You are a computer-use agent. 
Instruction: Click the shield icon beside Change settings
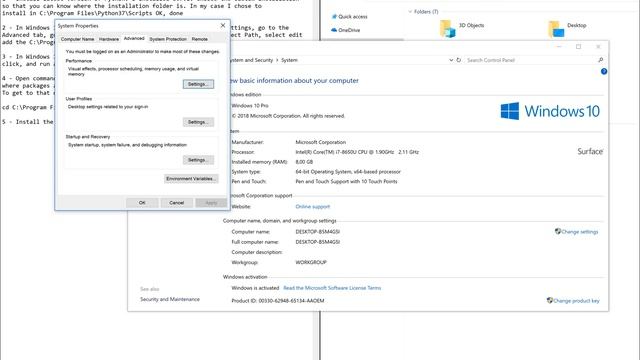[558, 231]
